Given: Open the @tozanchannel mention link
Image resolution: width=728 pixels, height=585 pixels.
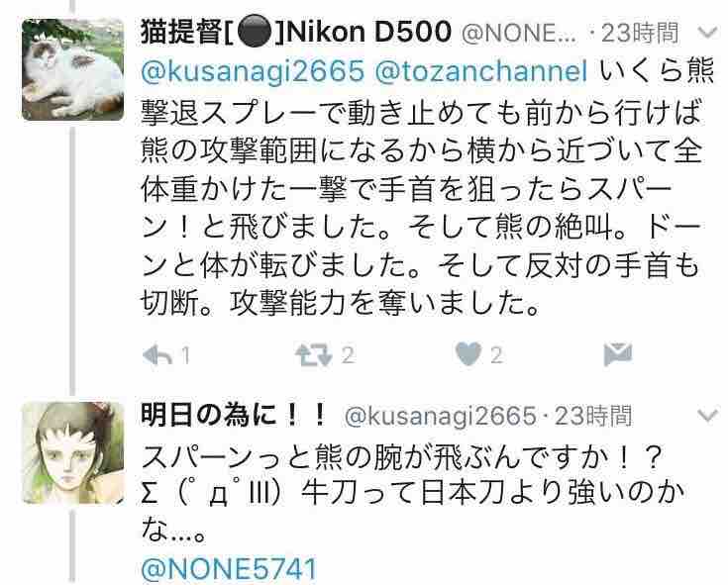Looking at the screenshot, I should pyautogui.click(x=480, y=72).
